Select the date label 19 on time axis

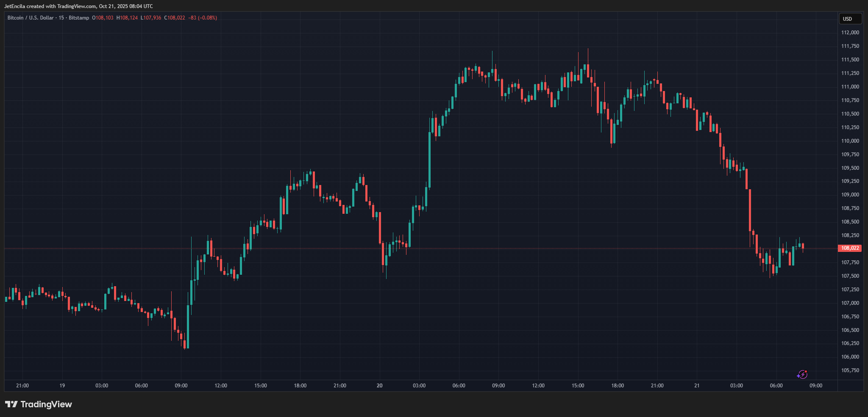tap(62, 386)
